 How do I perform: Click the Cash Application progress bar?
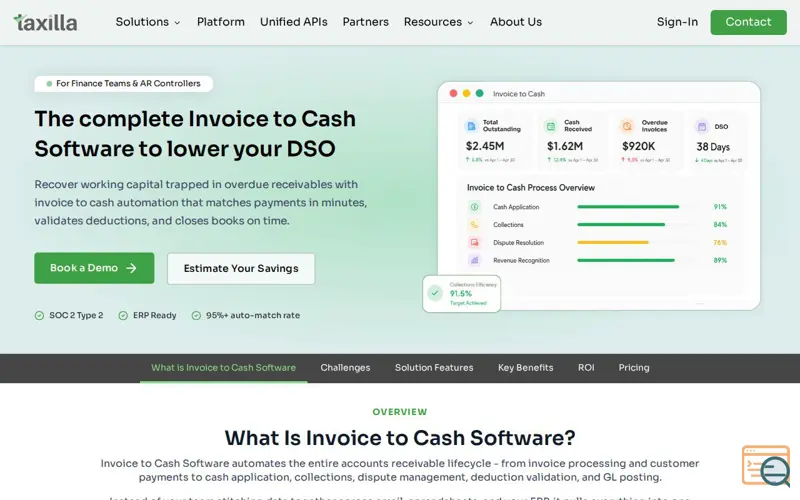pyautogui.click(x=628, y=207)
